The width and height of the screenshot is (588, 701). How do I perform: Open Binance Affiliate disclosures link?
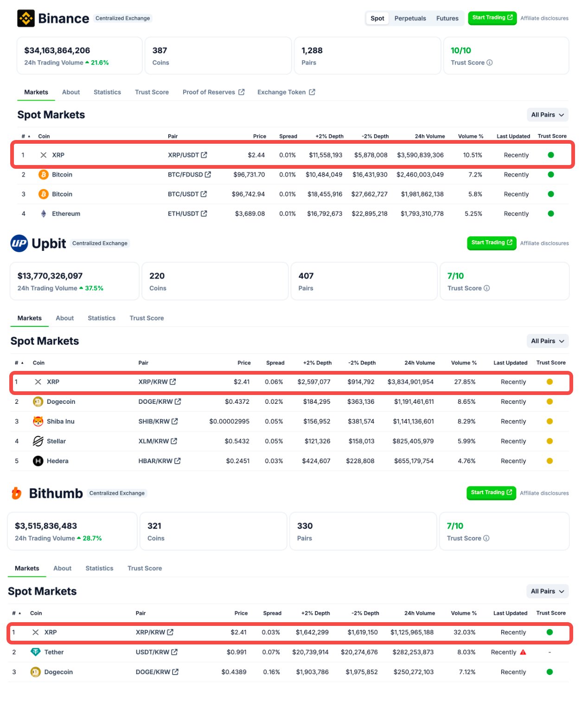point(544,19)
